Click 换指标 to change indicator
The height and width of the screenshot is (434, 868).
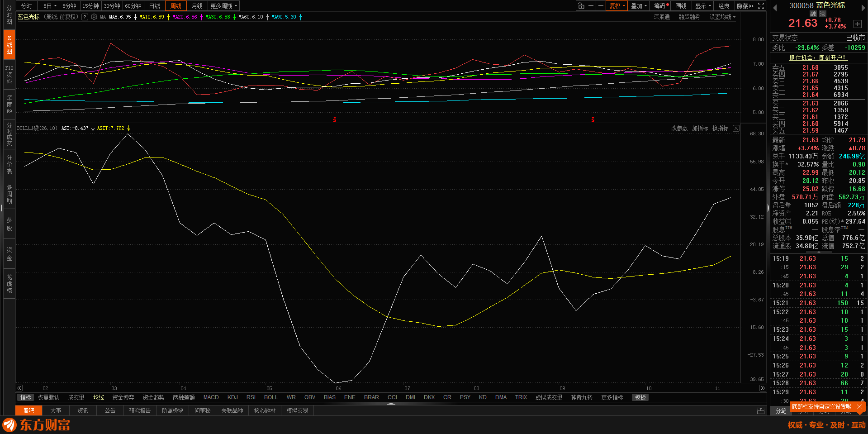click(x=720, y=129)
